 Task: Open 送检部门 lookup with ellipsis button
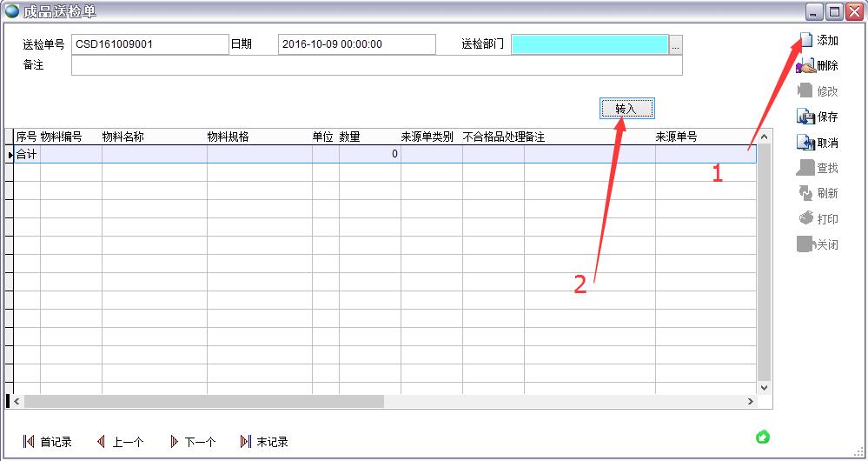pyautogui.click(x=676, y=44)
